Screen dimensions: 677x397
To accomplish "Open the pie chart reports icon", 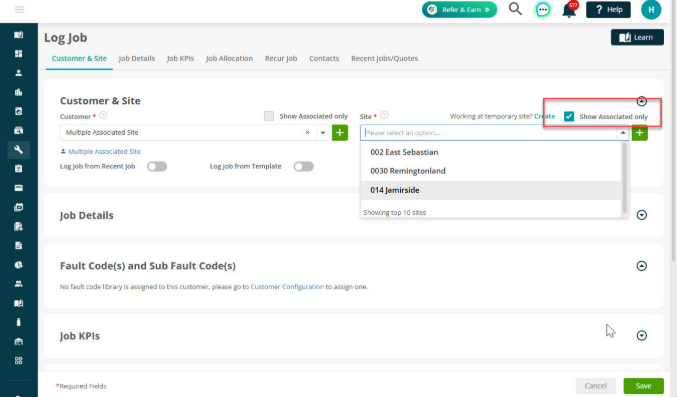I will [x=19, y=265].
